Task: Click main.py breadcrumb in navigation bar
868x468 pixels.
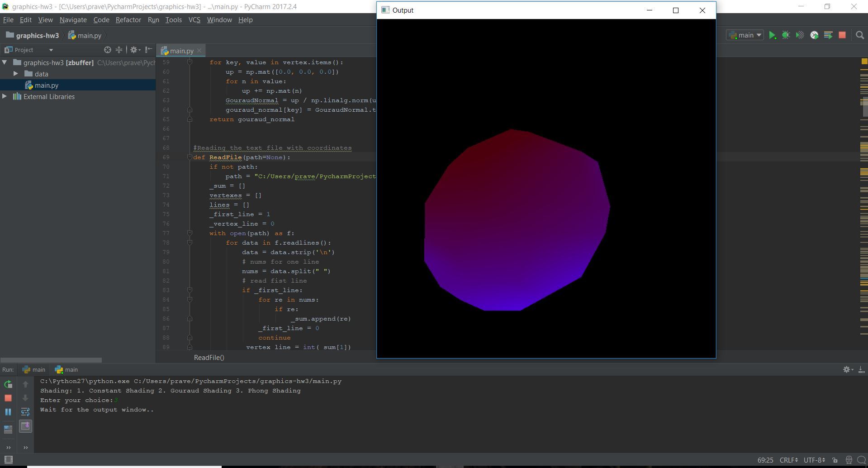Action: pyautogui.click(x=85, y=35)
